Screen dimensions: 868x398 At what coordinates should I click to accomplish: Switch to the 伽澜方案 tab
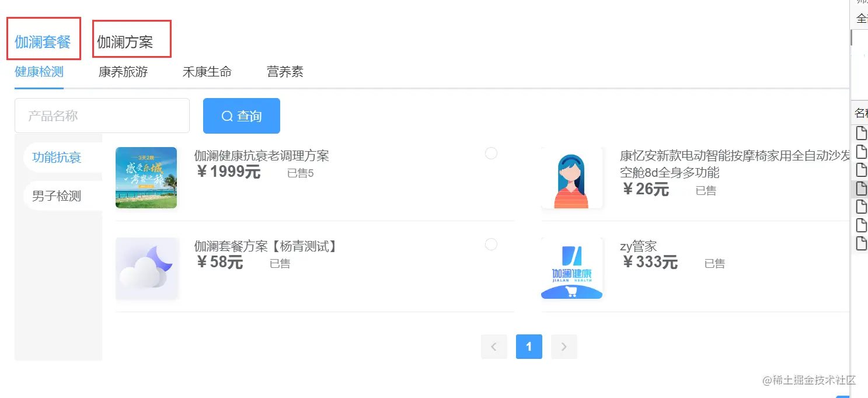[125, 42]
